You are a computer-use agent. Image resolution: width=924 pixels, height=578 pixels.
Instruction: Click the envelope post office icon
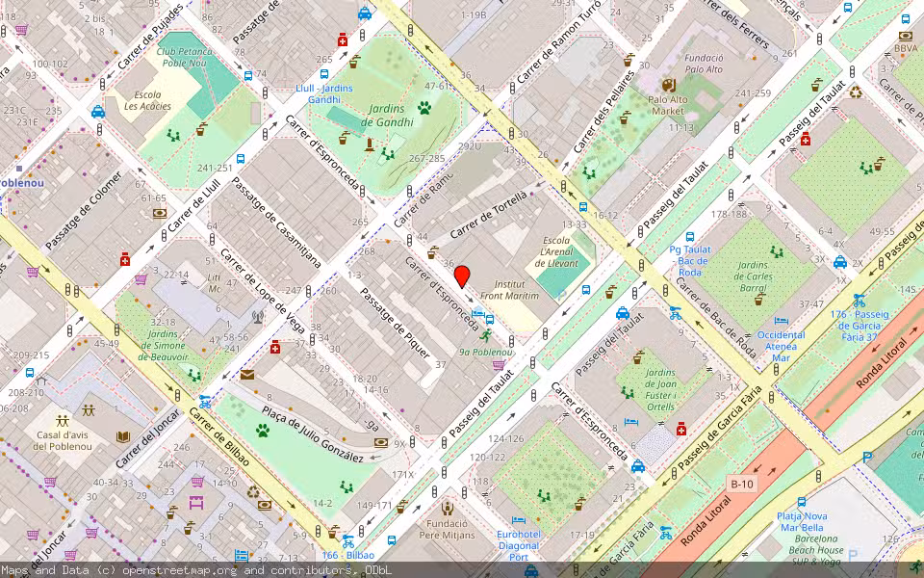(247, 375)
